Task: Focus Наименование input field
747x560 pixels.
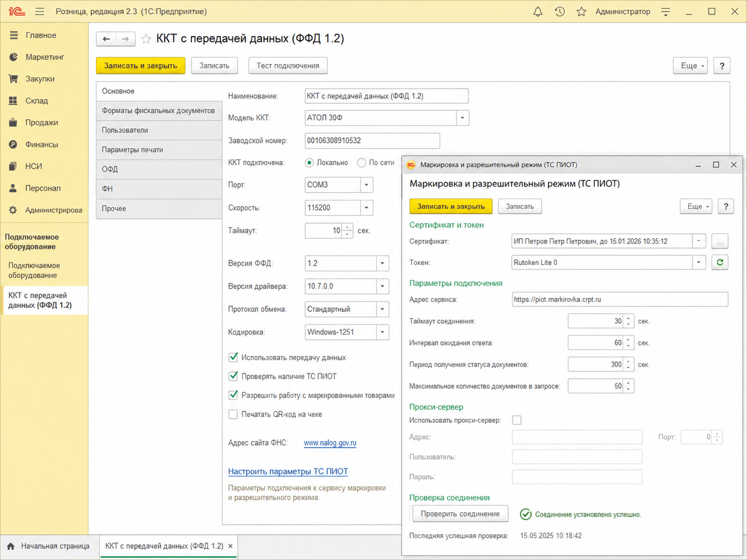Action: pyautogui.click(x=387, y=96)
